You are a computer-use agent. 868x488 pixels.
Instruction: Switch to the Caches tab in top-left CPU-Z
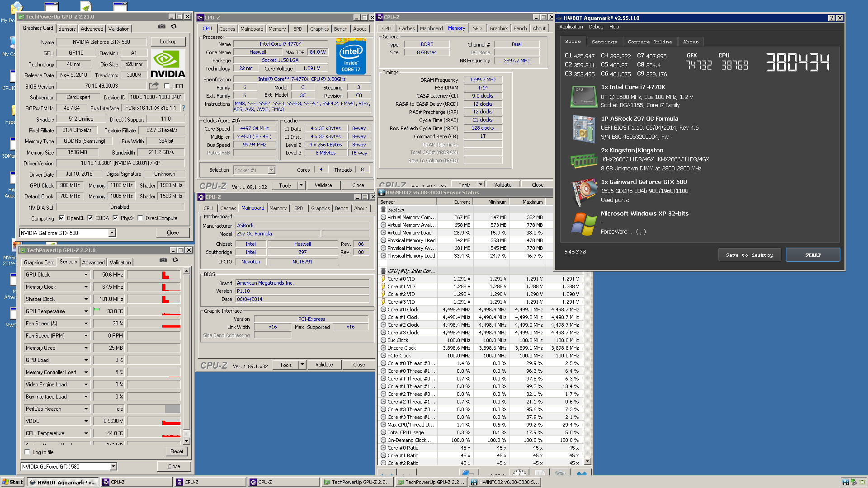227,29
